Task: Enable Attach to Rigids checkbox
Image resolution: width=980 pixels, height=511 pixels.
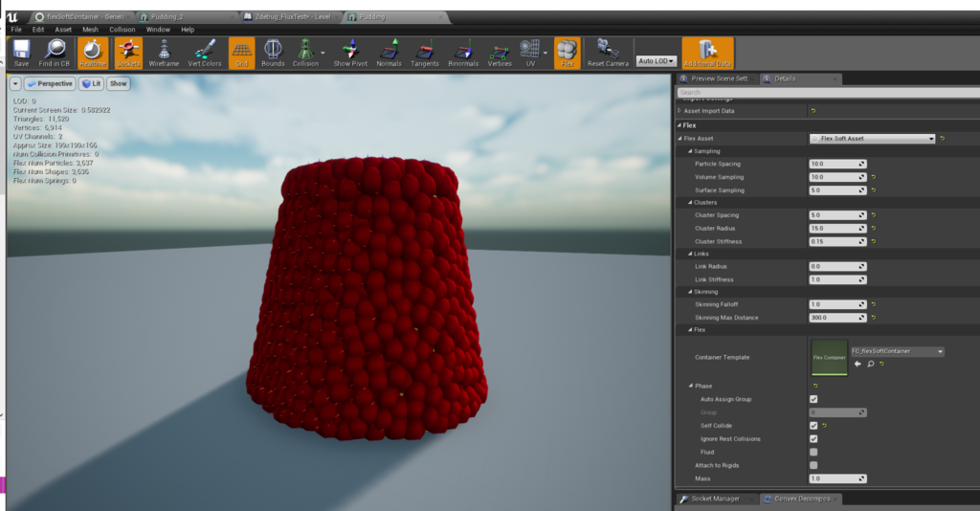Action: (x=813, y=465)
